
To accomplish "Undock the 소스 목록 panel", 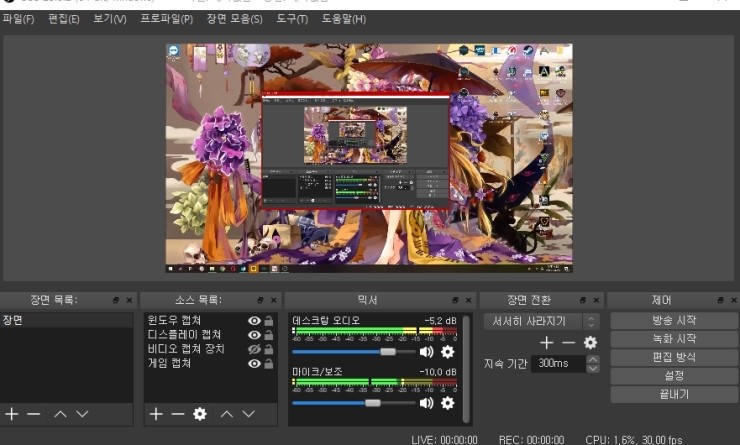I will coord(260,300).
